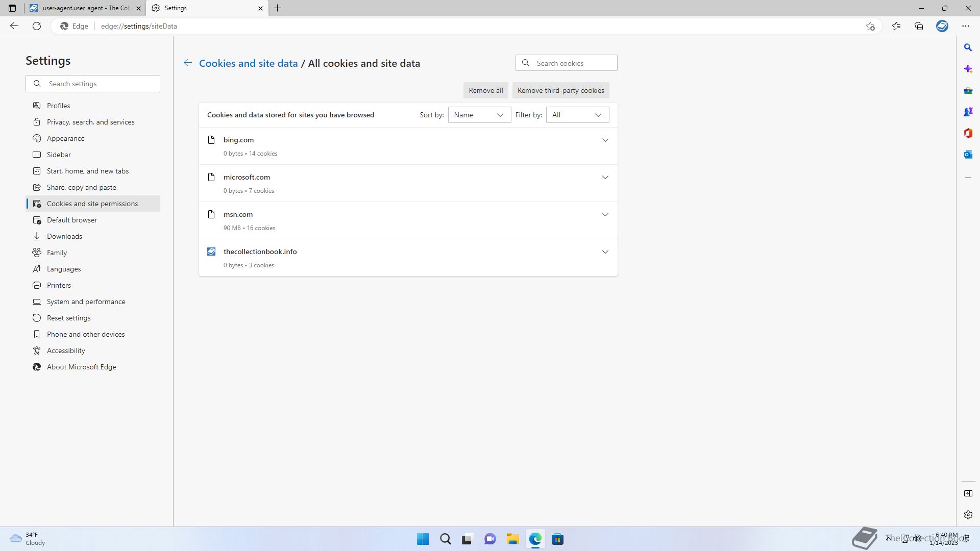This screenshot has height=551, width=980.
Task: Open System and performance settings
Action: tap(93, 302)
